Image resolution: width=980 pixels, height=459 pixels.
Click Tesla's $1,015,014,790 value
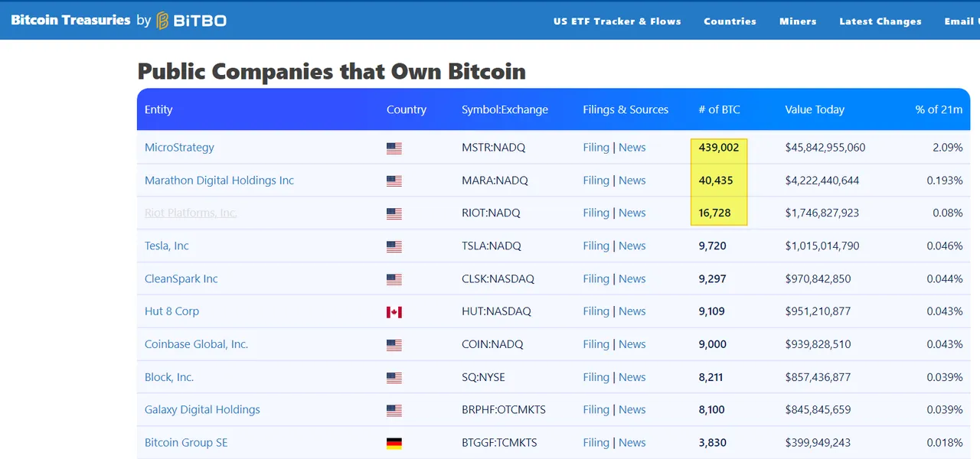[x=822, y=246]
